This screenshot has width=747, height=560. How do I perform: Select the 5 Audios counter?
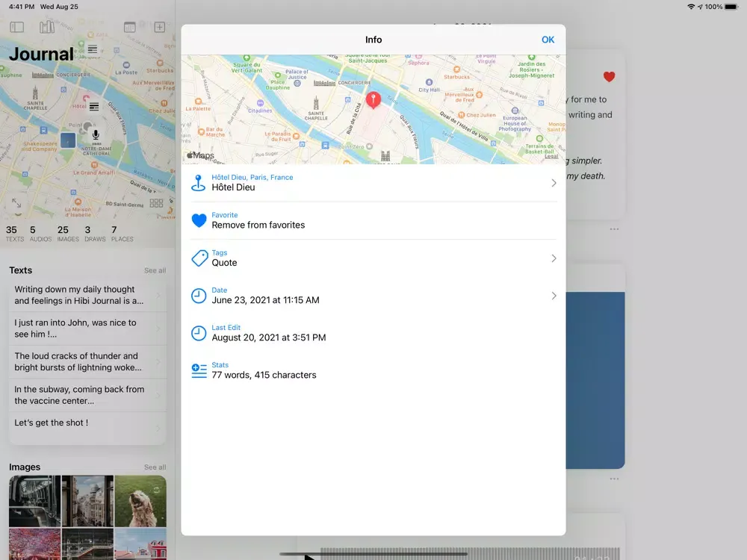[x=40, y=233]
